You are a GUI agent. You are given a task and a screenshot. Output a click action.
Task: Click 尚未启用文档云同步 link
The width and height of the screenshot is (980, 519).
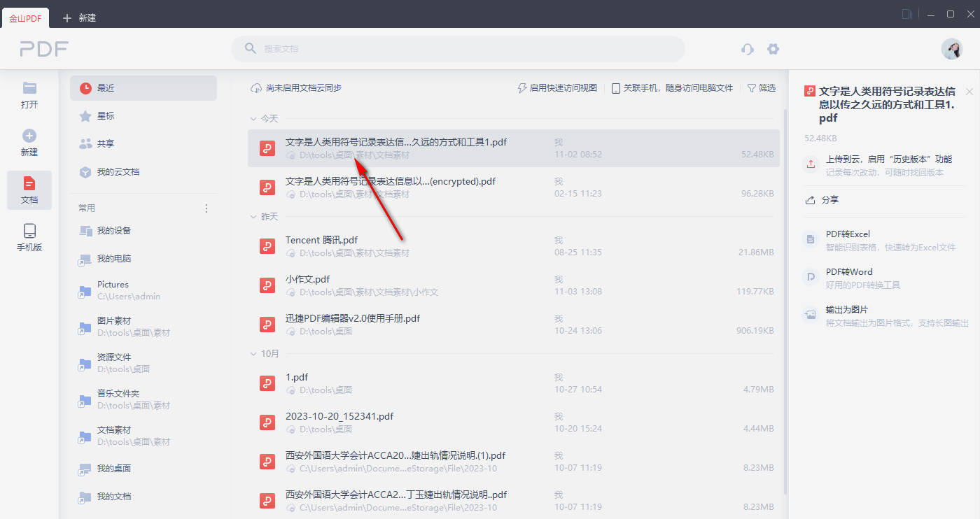[x=304, y=88]
